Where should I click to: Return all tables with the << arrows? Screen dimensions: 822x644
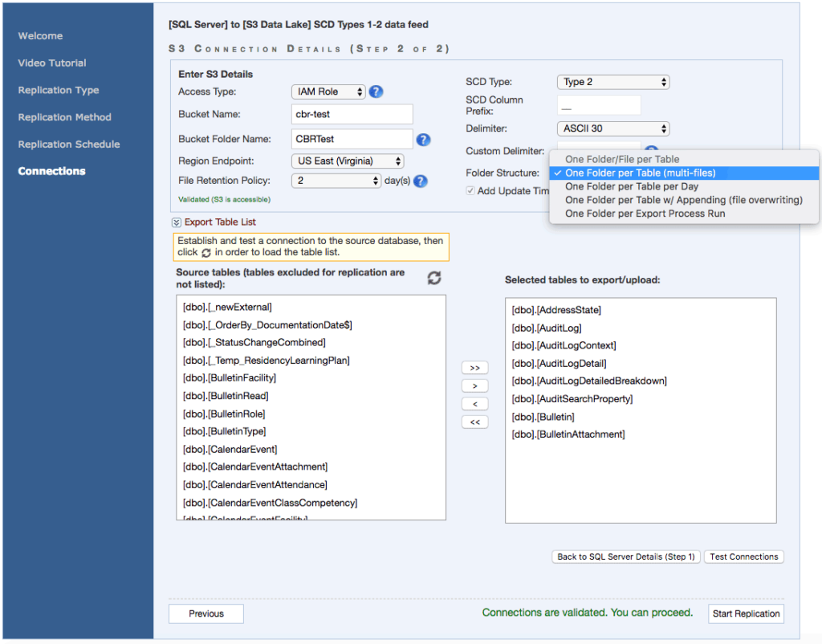tap(474, 422)
